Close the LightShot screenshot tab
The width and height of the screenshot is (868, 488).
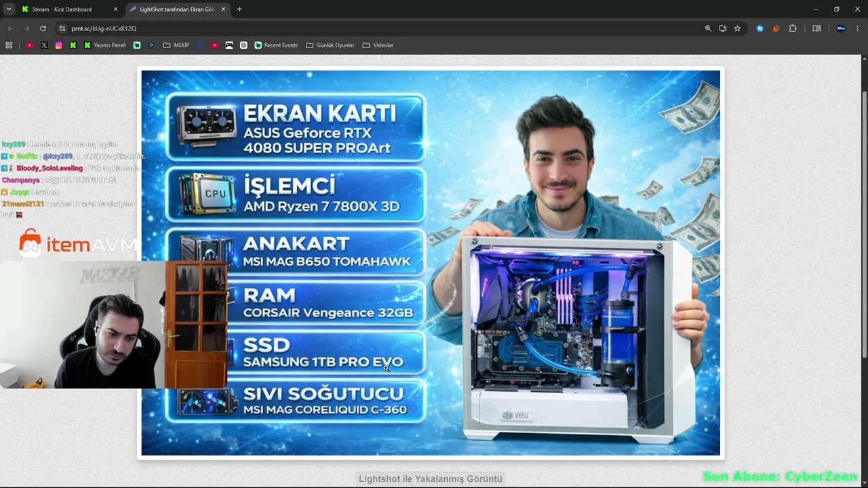pyautogui.click(x=223, y=9)
